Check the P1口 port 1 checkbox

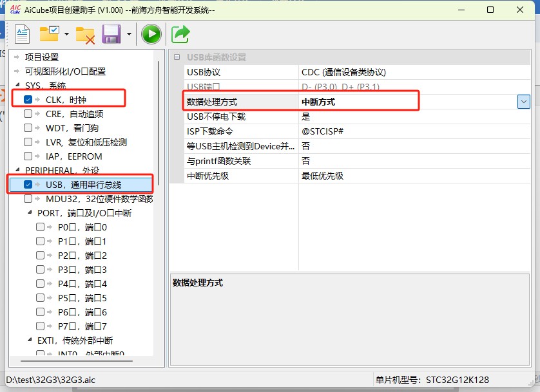41,241
